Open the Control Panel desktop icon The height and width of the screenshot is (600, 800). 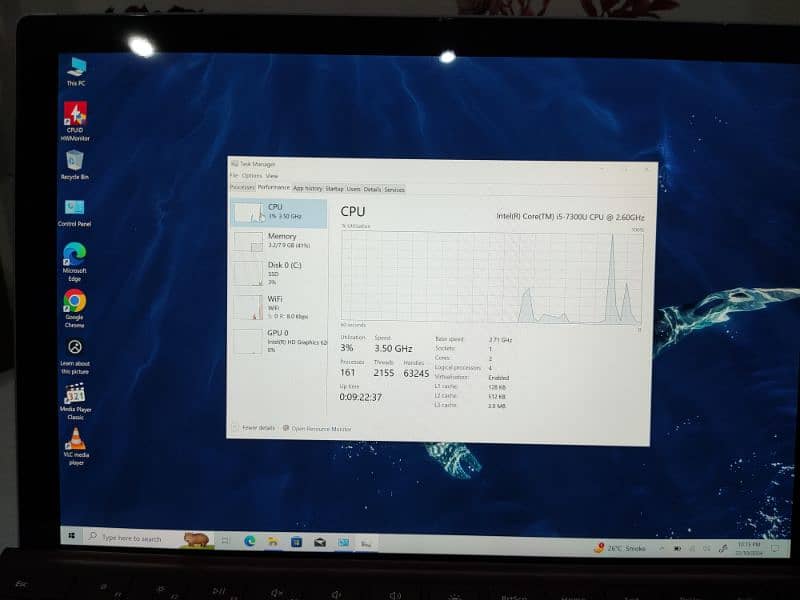tap(75, 208)
